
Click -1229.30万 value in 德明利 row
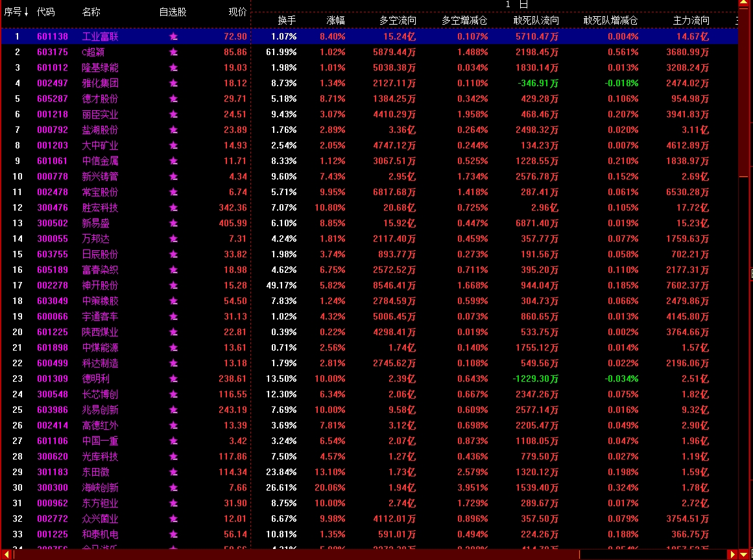coord(536,379)
